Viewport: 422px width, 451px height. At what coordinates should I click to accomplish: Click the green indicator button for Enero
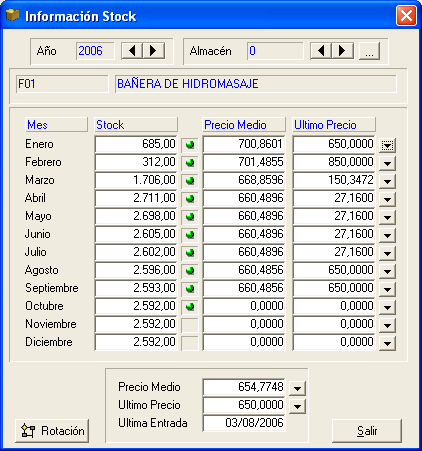(x=190, y=145)
